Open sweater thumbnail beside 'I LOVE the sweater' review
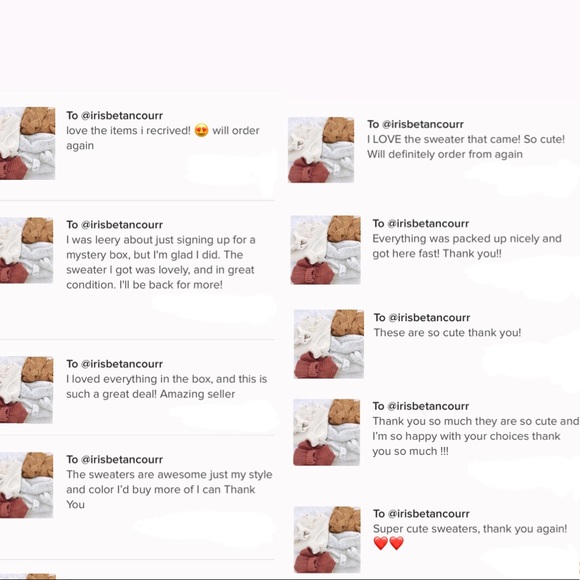This screenshot has width=580, height=580. coord(321,150)
